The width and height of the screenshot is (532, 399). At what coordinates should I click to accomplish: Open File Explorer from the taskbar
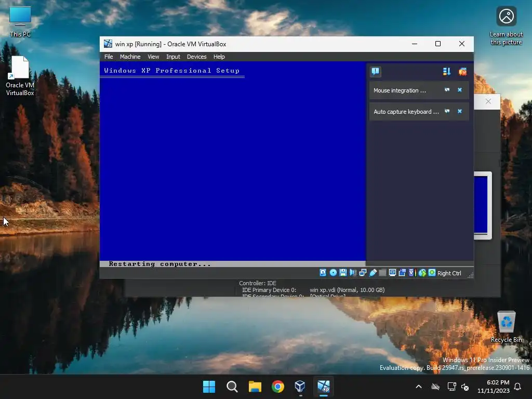click(255, 387)
